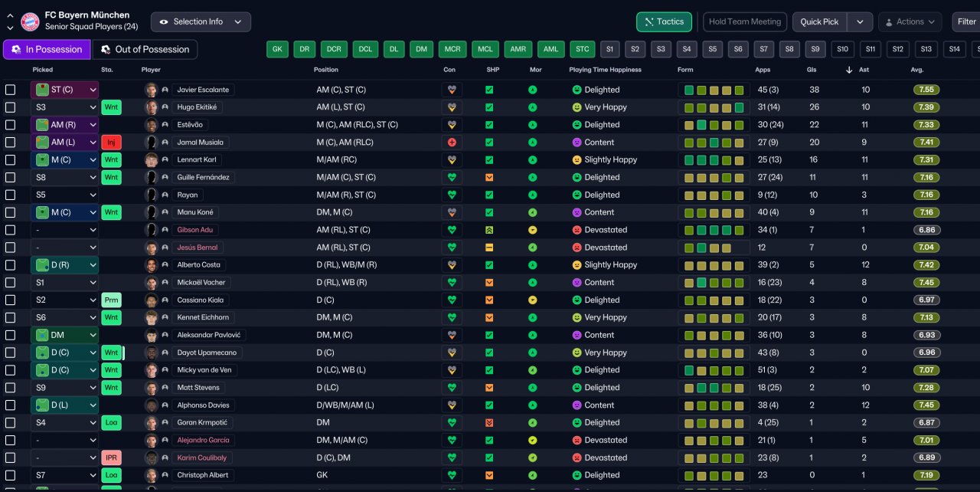This screenshot has width=980, height=492.
Task: Click Lennart Karl's Slightly Happy face icon
Action: click(x=577, y=160)
